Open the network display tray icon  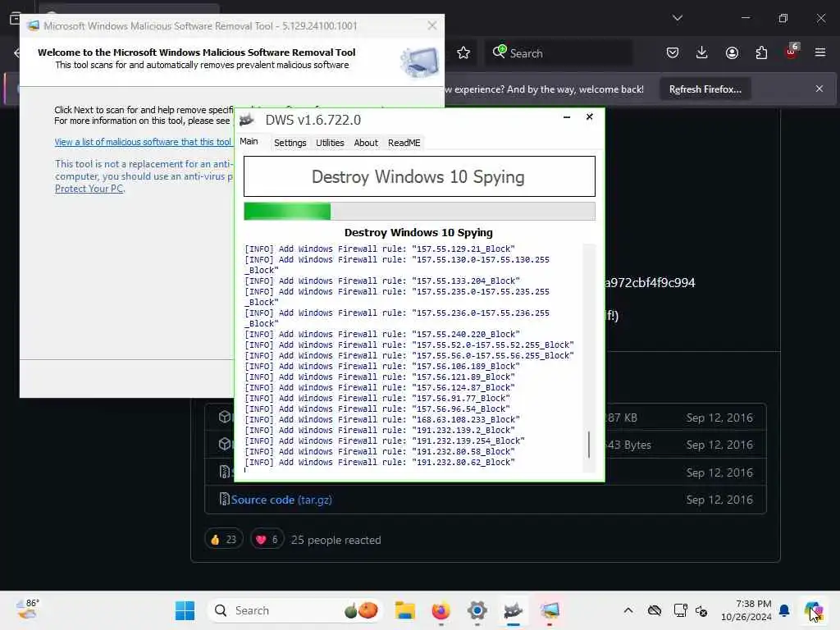click(680, 610)
